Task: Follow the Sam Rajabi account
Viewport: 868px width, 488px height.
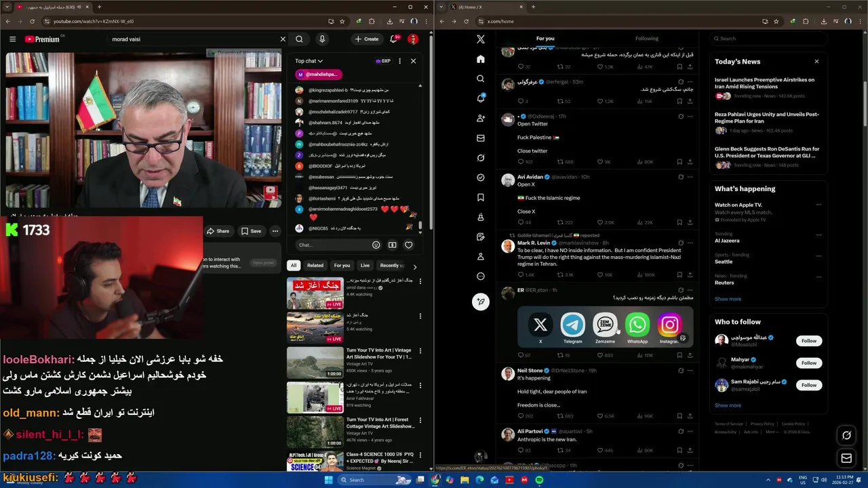Action: point(808,385)
